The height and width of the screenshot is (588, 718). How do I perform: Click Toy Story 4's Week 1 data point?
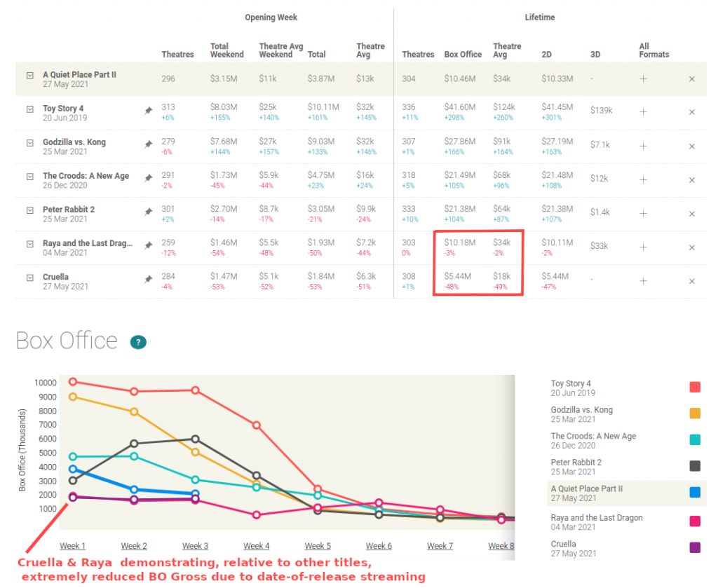(x=73, y=382)
